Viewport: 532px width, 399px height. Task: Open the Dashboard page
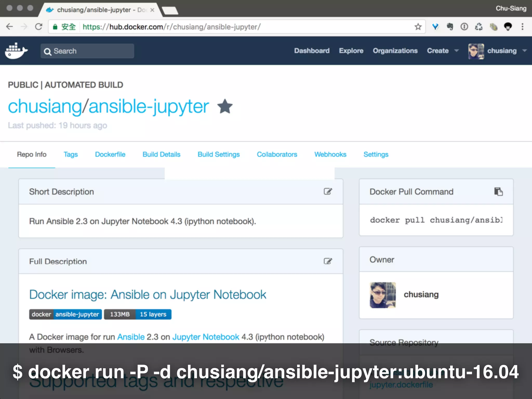[312, 51]
